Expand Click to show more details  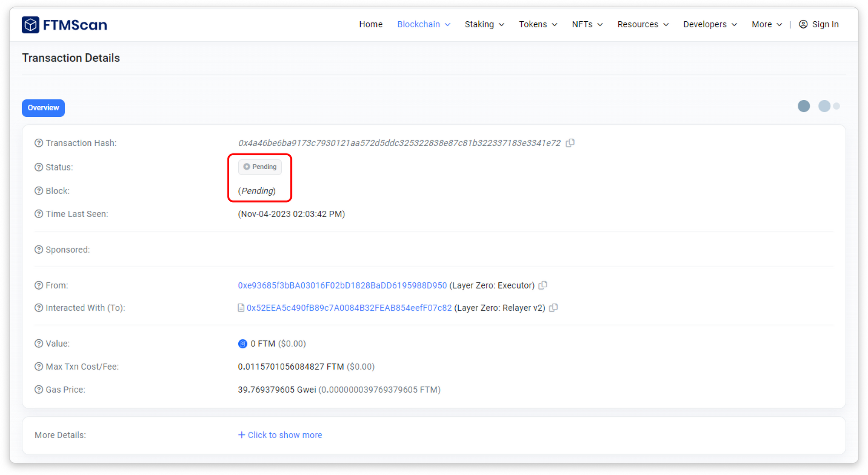coord(280,435)
